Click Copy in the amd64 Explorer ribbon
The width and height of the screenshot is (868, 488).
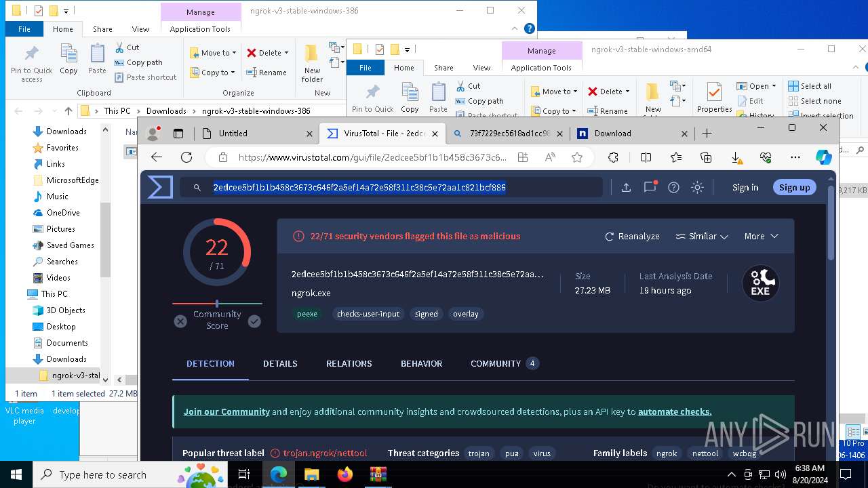pyautogui.click(x=410, y=98)
